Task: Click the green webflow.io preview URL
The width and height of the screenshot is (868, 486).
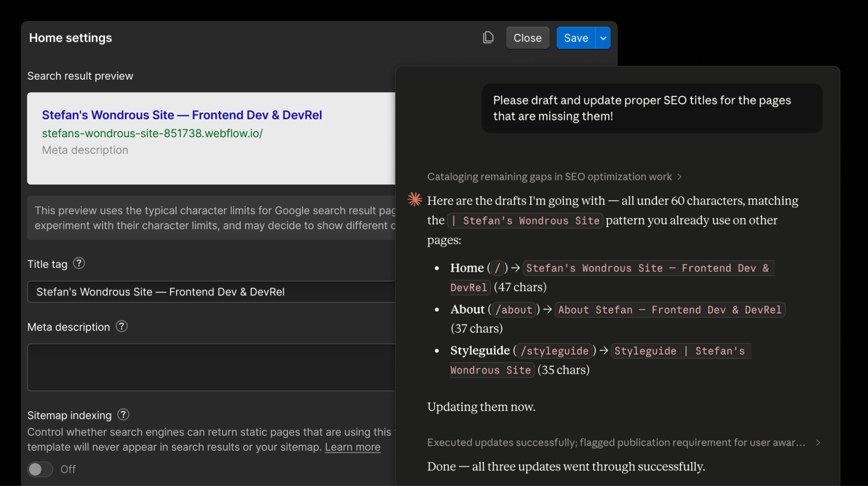Action: coord(152,133)
